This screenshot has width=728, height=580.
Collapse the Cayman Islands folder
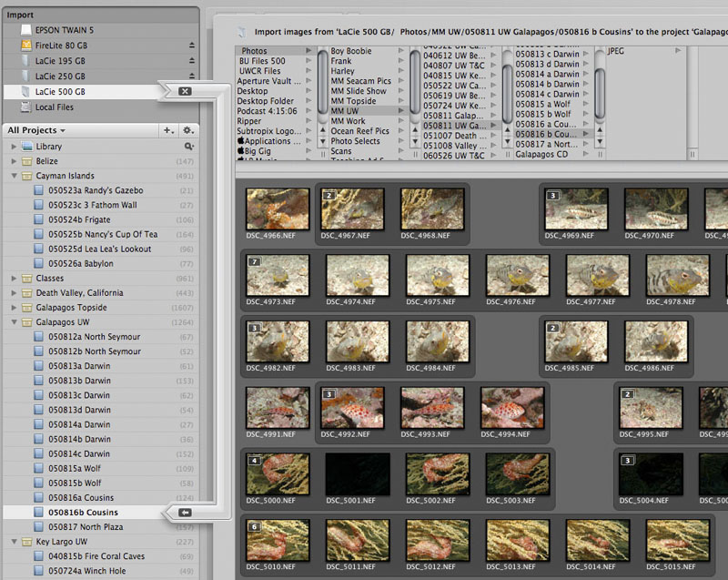(x=14, y=176)
